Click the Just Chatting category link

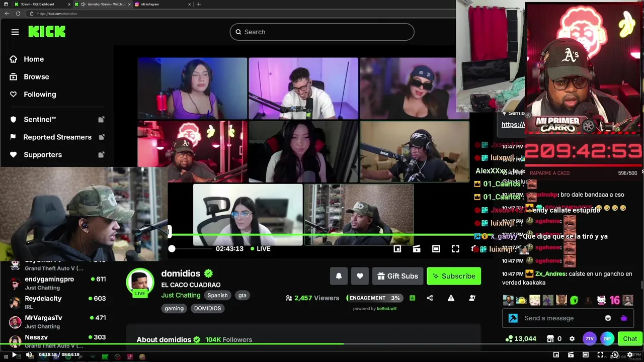181,295
